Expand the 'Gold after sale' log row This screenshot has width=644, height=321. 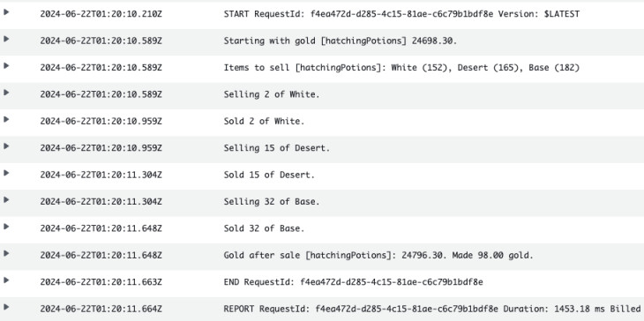(6, 253)
